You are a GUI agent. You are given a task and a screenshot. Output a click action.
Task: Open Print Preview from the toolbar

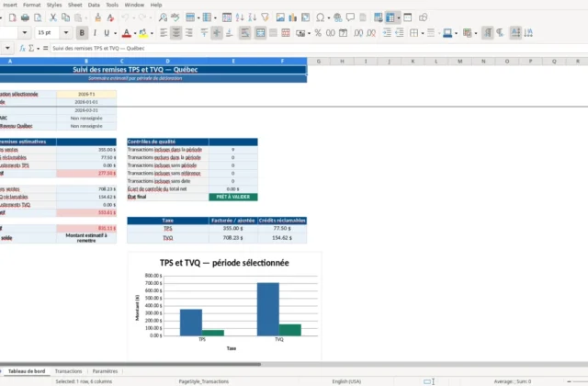click(38, 17)
